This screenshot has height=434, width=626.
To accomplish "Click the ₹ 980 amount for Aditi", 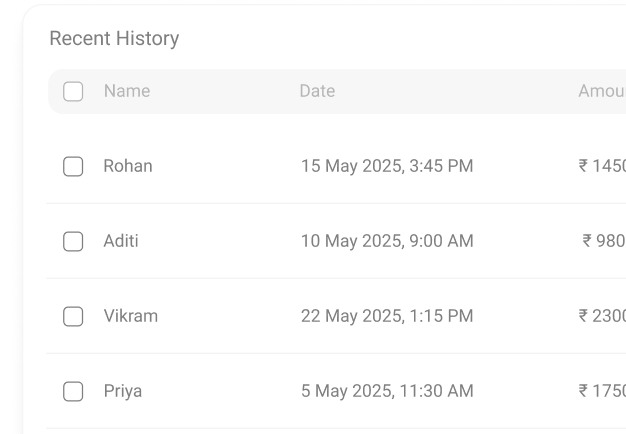I will coord(605,241).
